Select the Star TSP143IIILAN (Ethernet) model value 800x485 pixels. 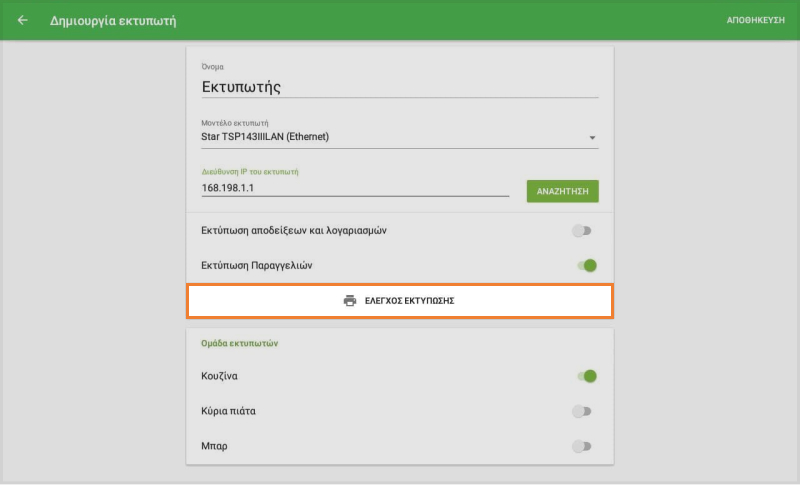[x=266, y=137]
